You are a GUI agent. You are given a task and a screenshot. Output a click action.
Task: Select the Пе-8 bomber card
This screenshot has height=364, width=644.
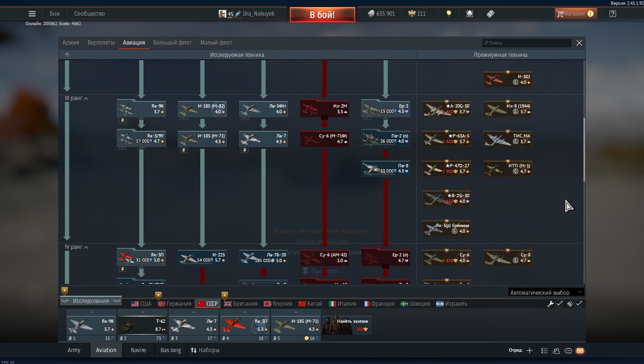click(x=385, y=168)
